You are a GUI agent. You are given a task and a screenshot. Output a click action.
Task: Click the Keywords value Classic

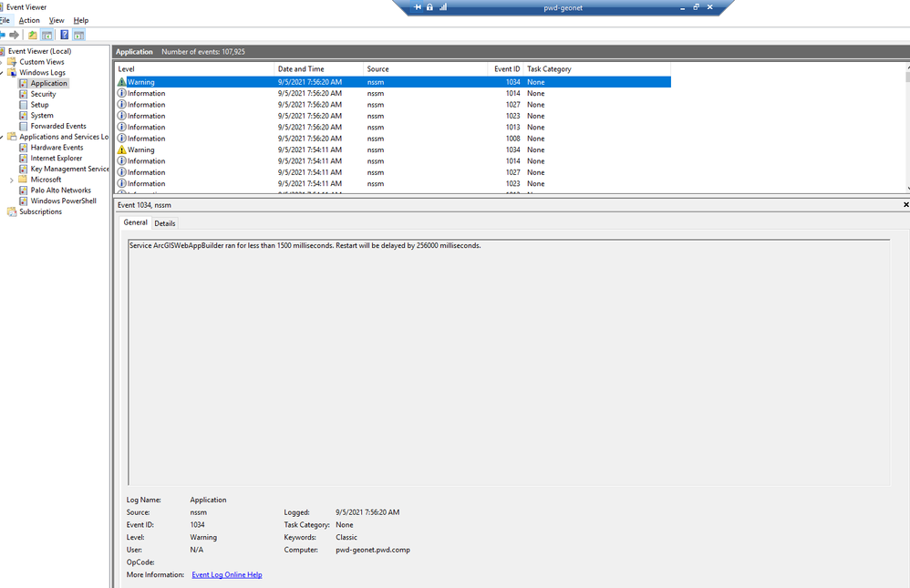[x=346, y=538]
